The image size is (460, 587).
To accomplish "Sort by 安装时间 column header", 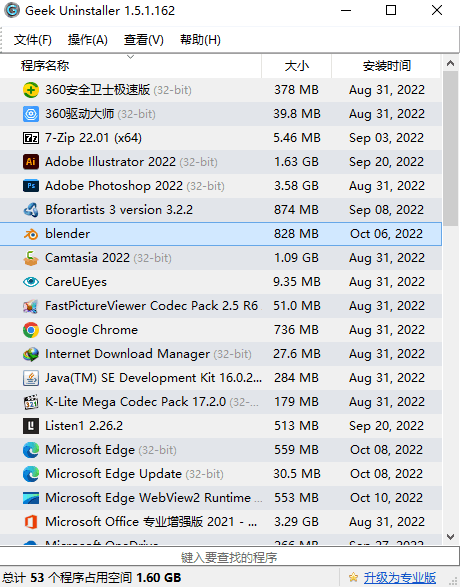I will 386,66.
